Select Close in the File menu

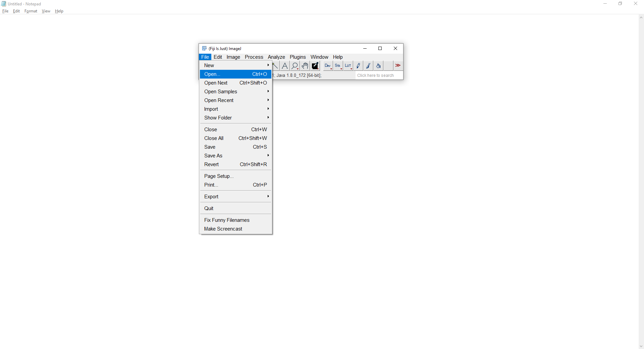pyautogui.click(x=235, y=130)
